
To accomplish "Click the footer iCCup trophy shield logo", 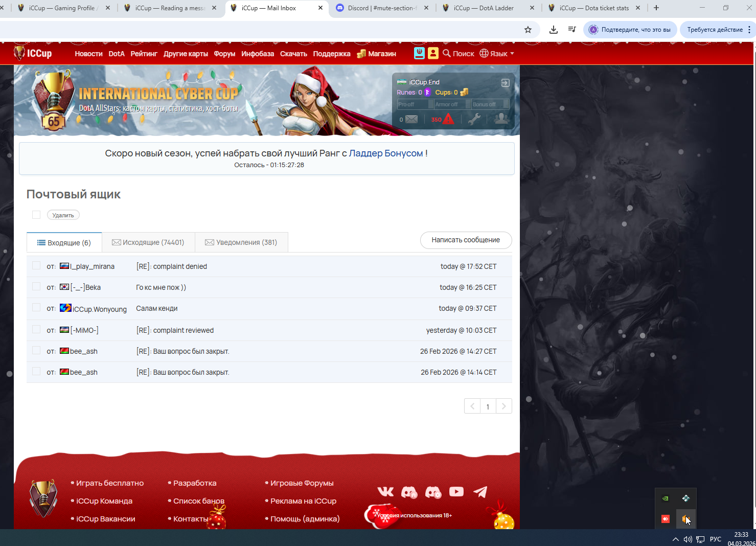I will point(43,498).
